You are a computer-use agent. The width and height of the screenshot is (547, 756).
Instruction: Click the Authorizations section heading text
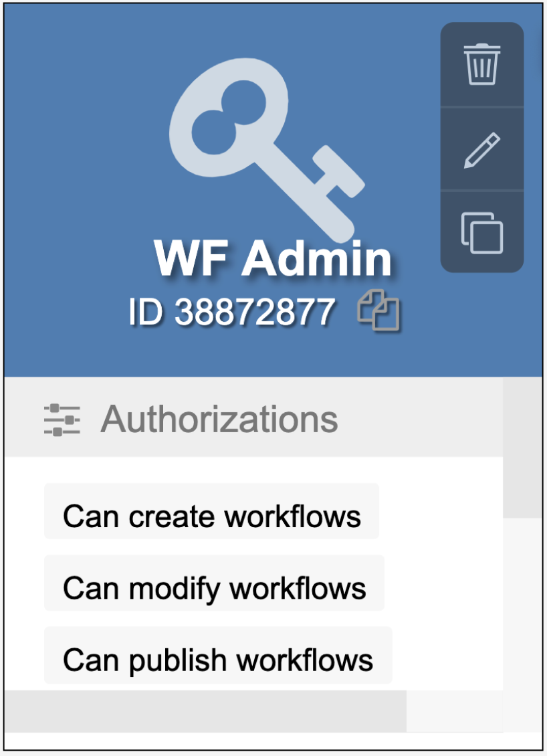(x=219, y=419)
